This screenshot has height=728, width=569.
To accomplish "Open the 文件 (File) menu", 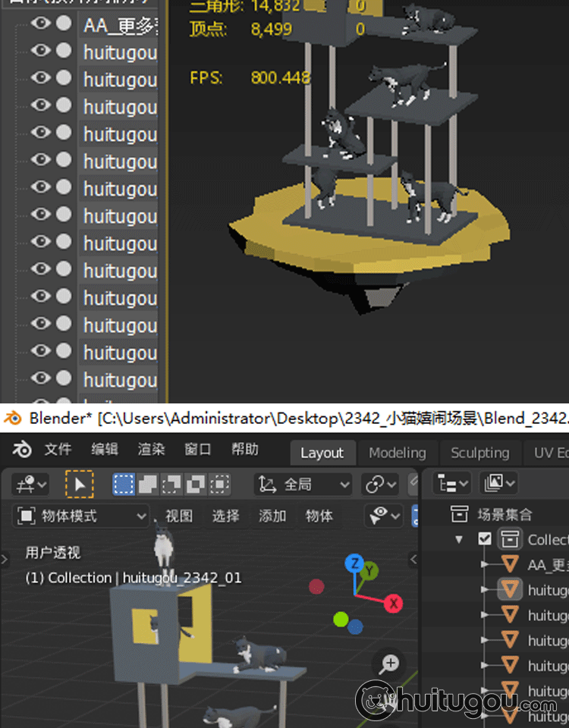I will pyautogui.click(x=58, y=450).
